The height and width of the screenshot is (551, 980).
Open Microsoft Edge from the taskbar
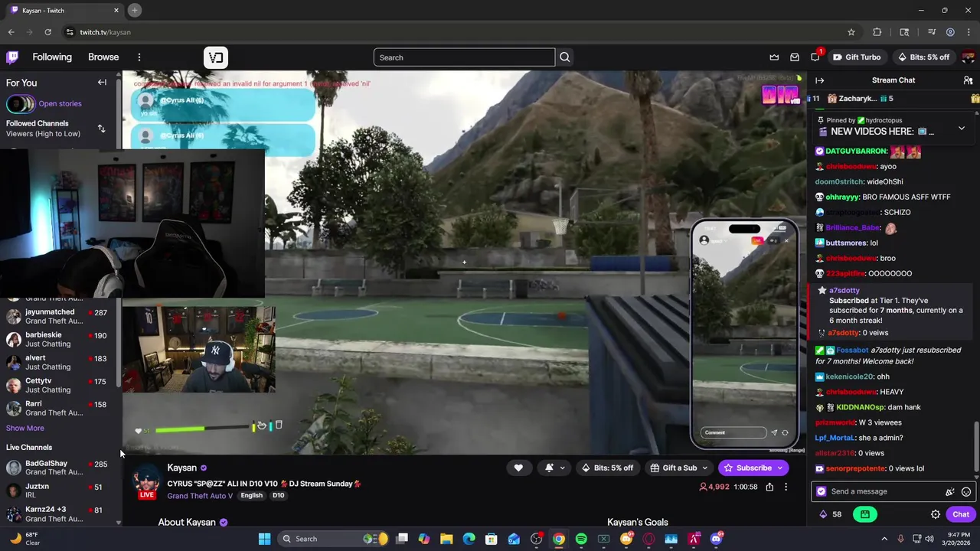click(469, 539)
